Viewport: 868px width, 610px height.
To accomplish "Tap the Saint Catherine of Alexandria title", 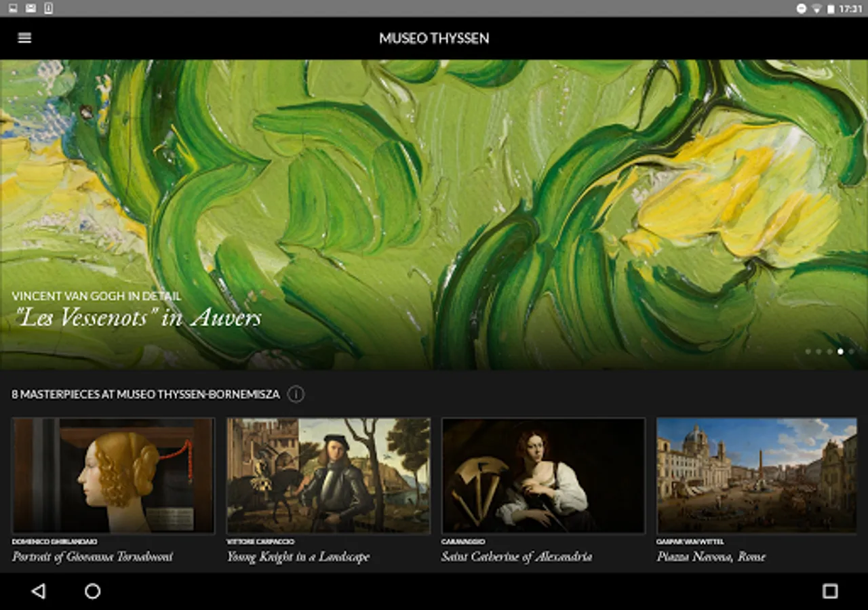I will click(517, 556).
